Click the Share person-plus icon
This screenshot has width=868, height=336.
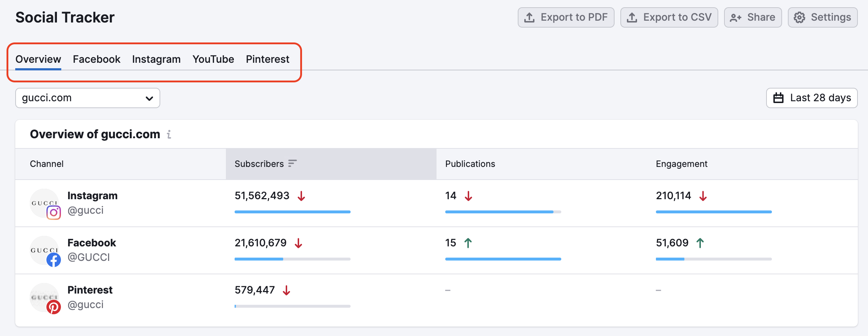[736, 17]
